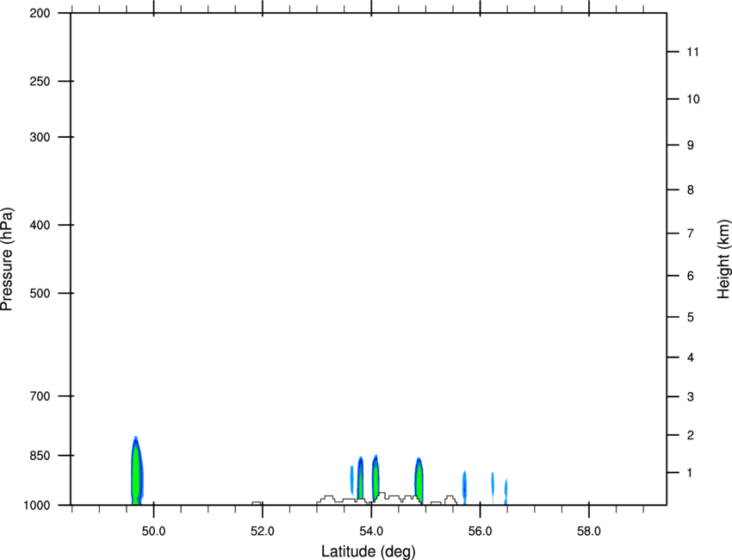Click the 500 pressure tick label
732x560 pixels.
point(40,293)
